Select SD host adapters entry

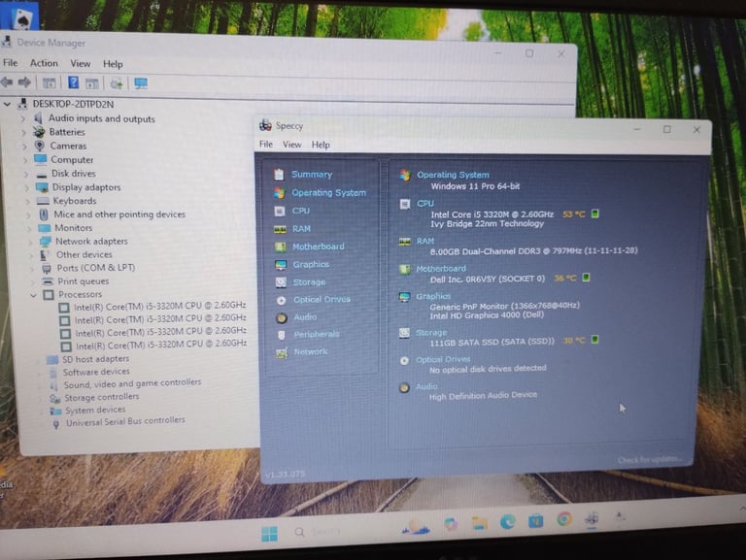(95, 359)
